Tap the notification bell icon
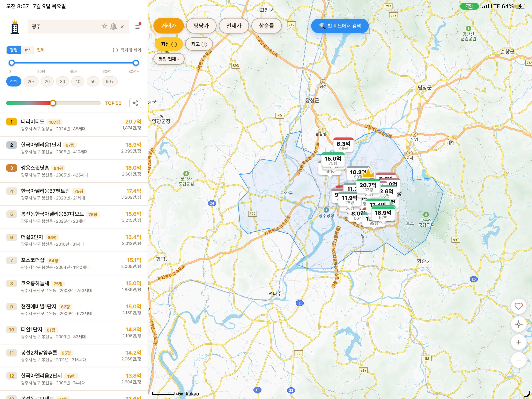Screen dimensions: 532x399 [x=113, y=26]
